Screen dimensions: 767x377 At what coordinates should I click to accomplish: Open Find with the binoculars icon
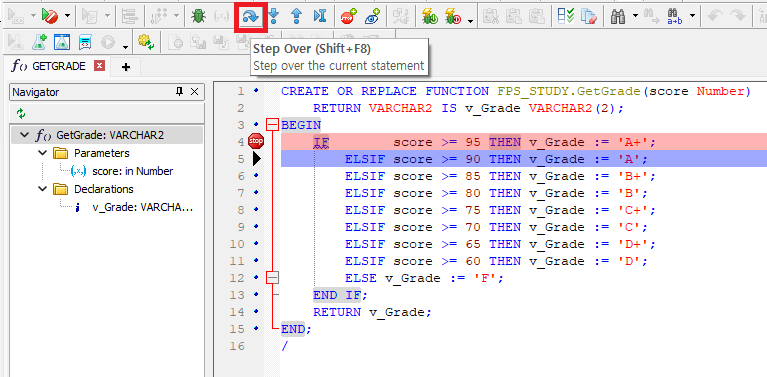[618, 17]
